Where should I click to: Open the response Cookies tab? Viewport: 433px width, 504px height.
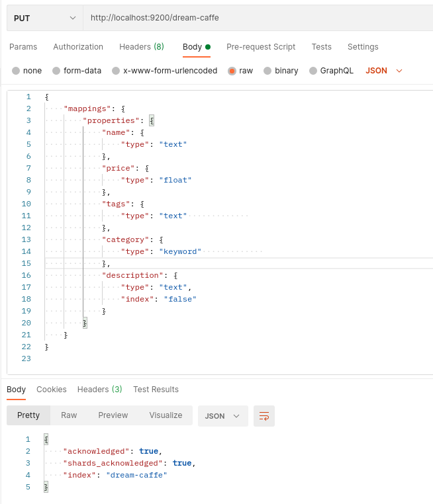[x=52, y=390]
